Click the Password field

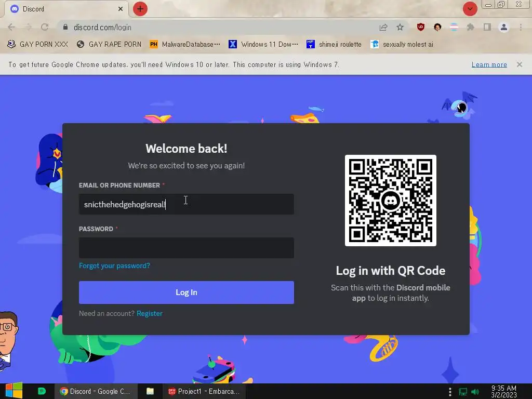187,248
